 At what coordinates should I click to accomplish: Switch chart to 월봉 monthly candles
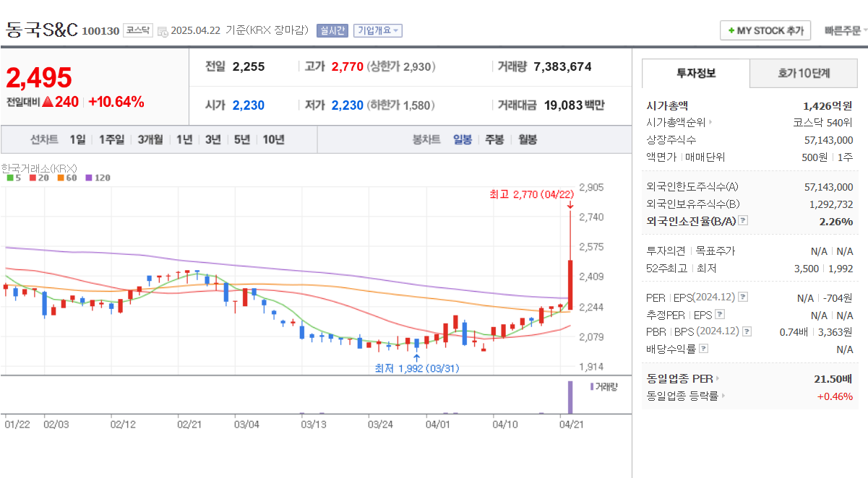[x=527, y=139]
